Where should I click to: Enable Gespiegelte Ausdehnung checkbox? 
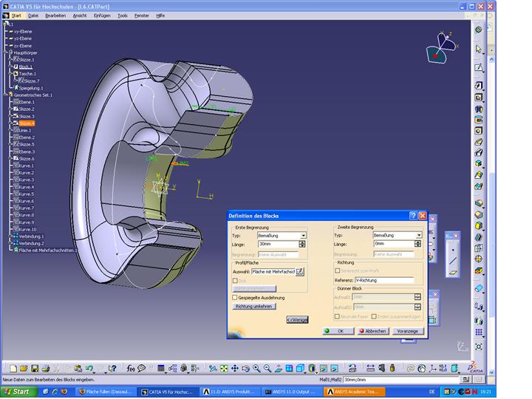pyautogui.click(x=234, y=298)
